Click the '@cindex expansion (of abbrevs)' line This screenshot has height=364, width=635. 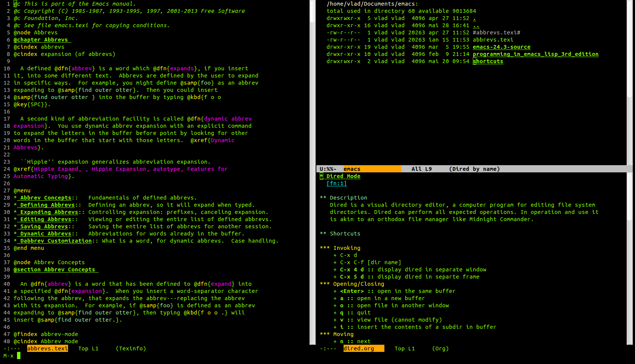click(x=64, y=54)
